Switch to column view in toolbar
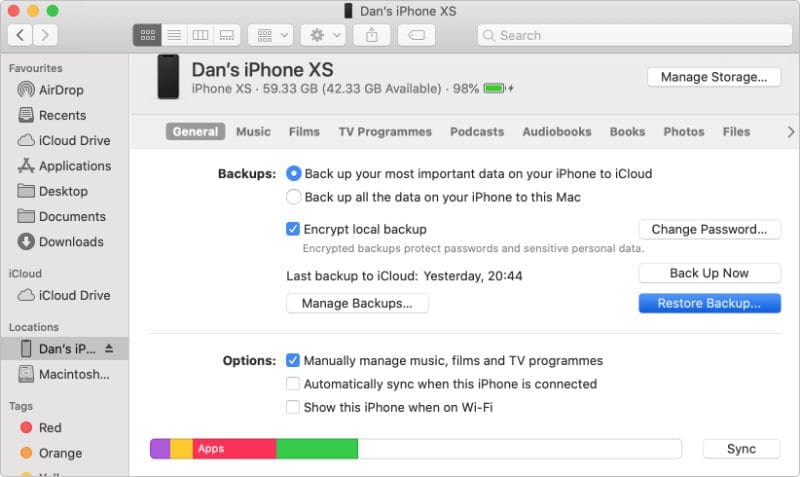The width and height of the screenshot is (800, 477). (200, 35)
